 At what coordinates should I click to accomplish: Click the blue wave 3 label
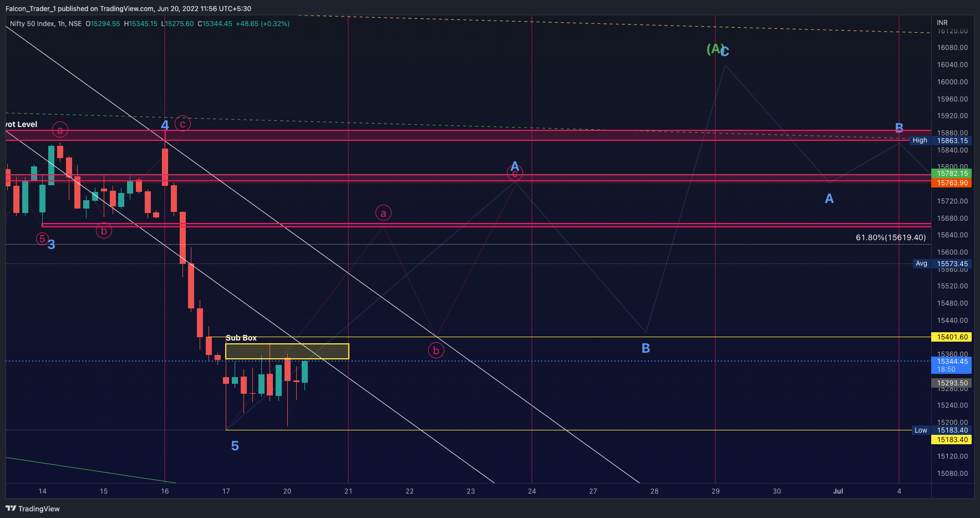[52, 245]
